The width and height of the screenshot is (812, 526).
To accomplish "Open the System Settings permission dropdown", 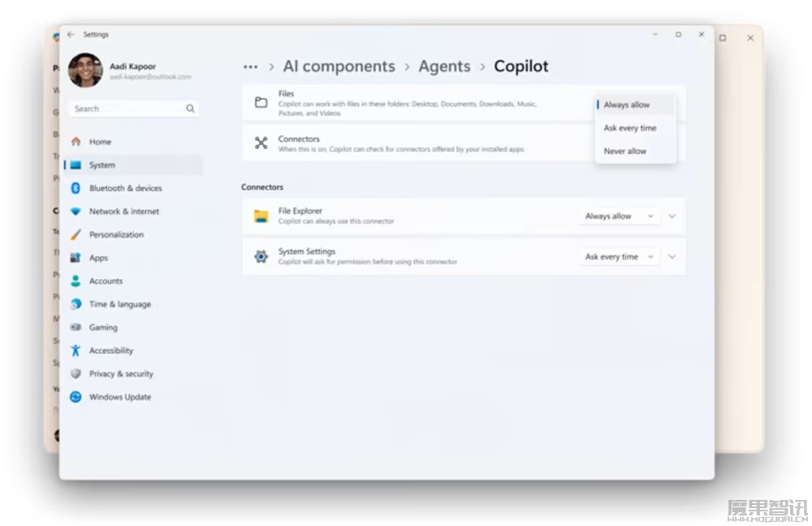I will 619,257.
